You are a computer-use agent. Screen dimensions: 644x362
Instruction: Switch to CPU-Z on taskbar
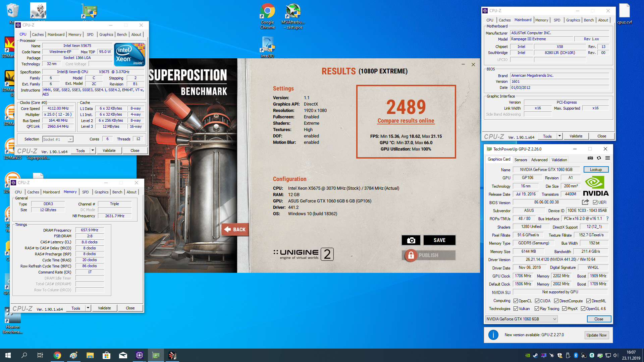(140, 355)
